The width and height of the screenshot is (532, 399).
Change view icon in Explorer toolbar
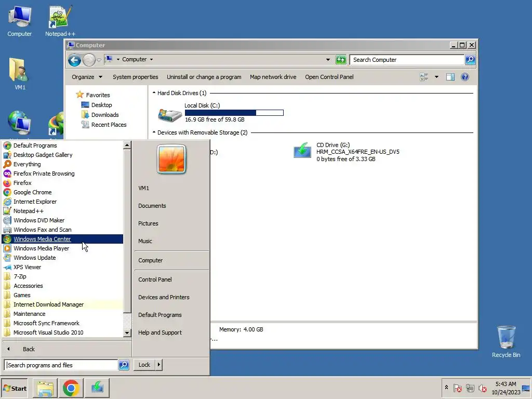tap(424, 77)
